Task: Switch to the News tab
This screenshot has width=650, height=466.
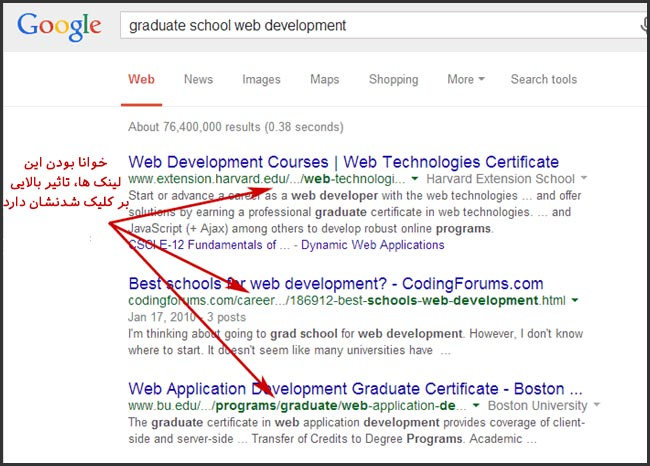Action: [x=199, y=79]
